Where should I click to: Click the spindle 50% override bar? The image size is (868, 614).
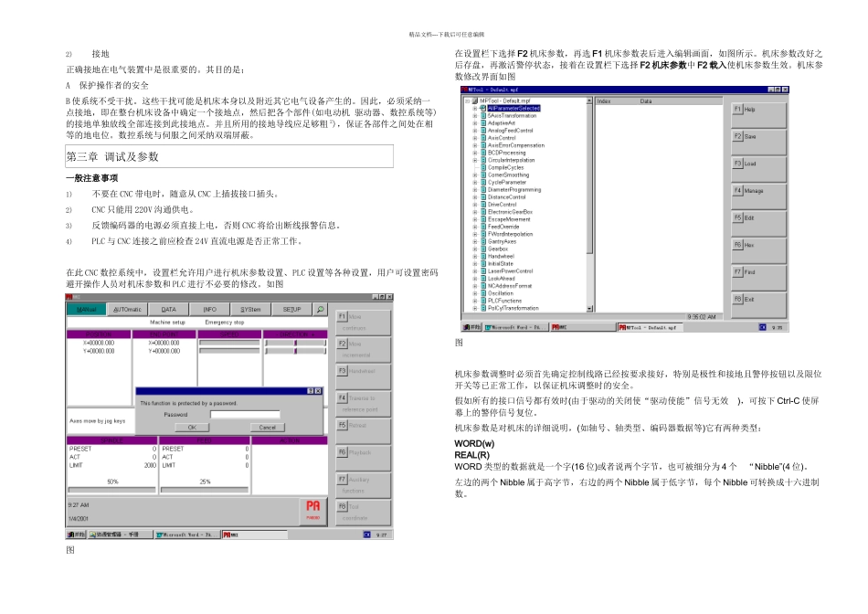pos(111,490)
